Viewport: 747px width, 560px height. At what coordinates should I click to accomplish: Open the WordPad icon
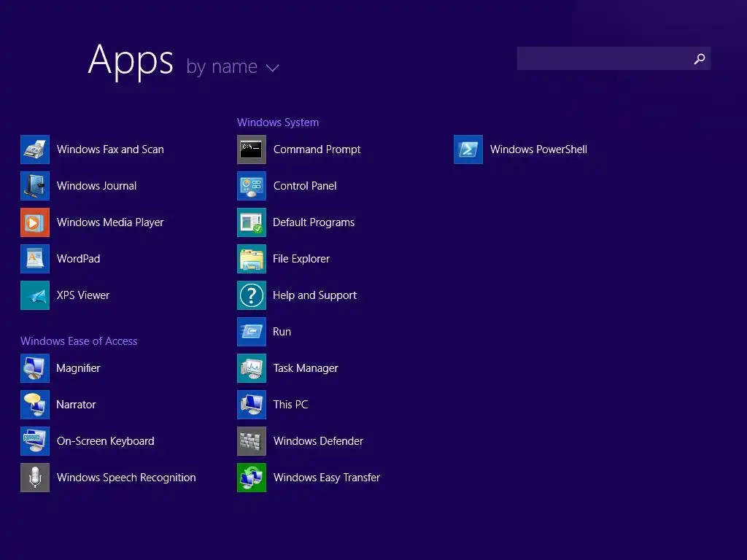tap(35, 259)
